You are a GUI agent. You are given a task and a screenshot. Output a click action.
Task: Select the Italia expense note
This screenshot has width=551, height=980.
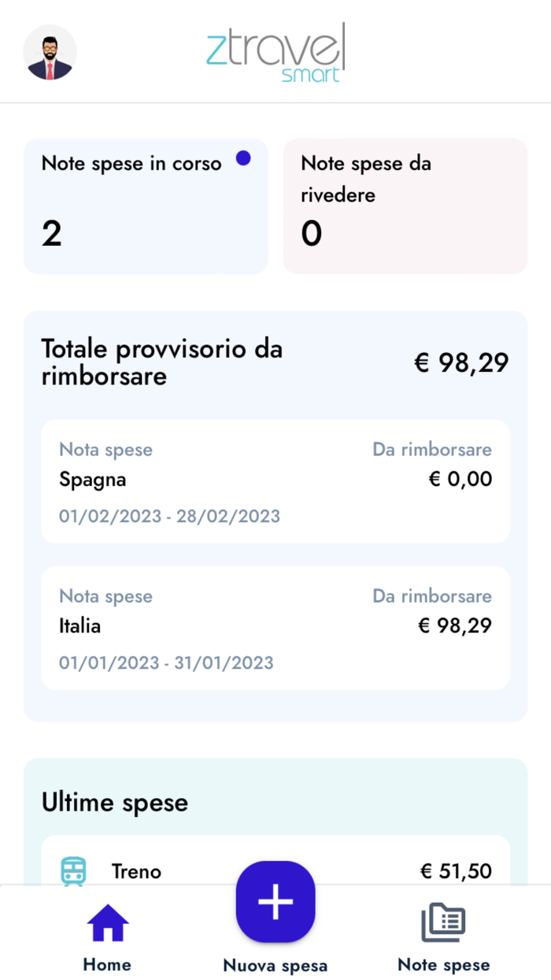[x=274, y=627]
